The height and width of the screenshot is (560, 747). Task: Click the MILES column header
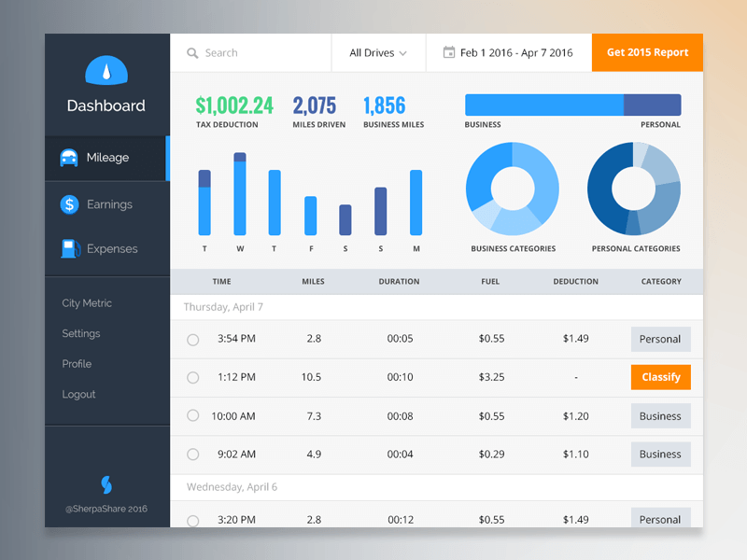pos(313,282)
